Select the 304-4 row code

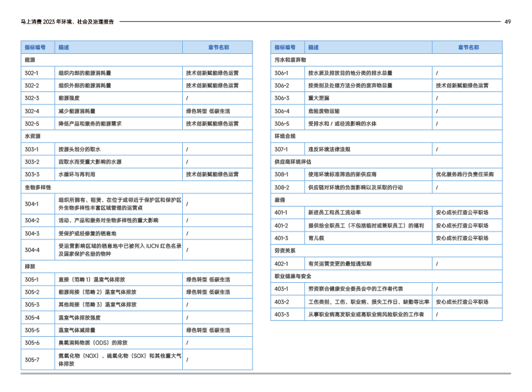tap(32, 250)
